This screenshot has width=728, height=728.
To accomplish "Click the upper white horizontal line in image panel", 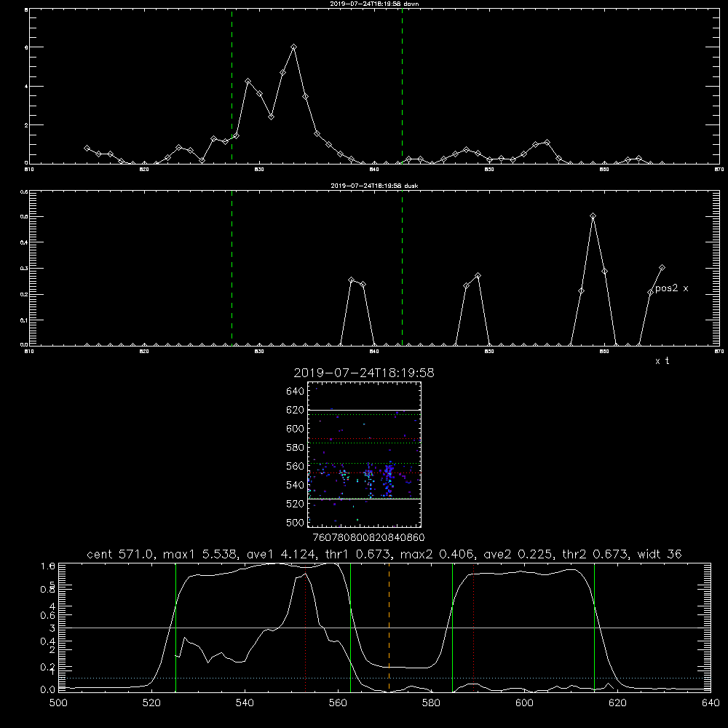I will click(364, 410).
